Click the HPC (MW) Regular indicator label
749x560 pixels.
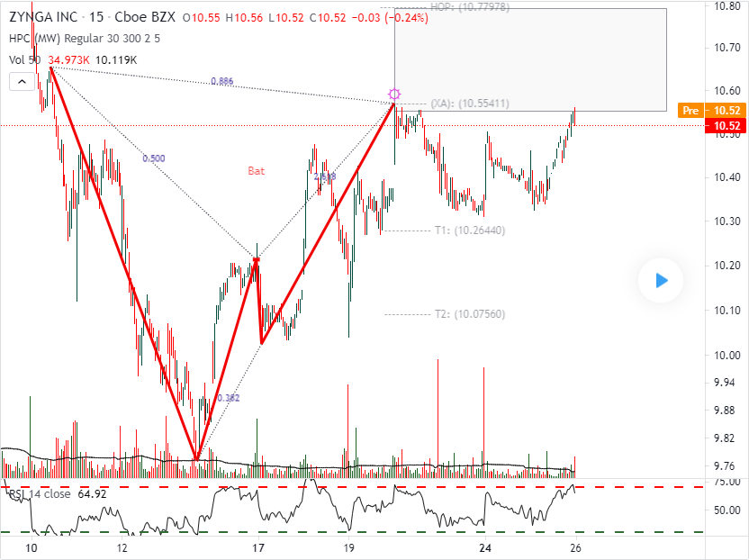[85, 39]
